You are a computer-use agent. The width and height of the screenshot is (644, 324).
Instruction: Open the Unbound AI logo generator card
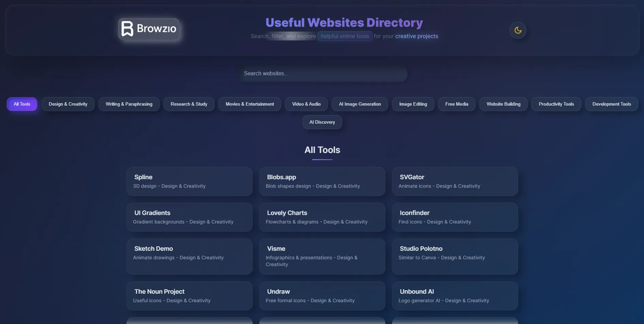tap(455, 296)
